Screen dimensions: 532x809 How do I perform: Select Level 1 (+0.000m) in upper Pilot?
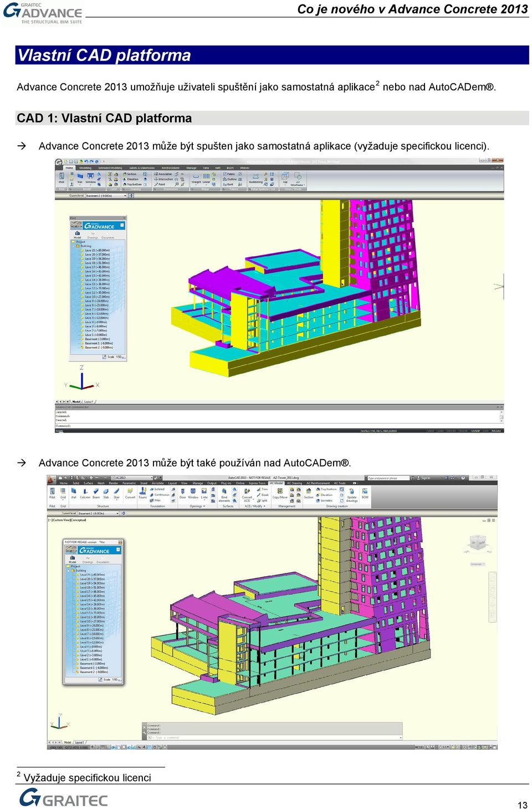pos(96,335)
